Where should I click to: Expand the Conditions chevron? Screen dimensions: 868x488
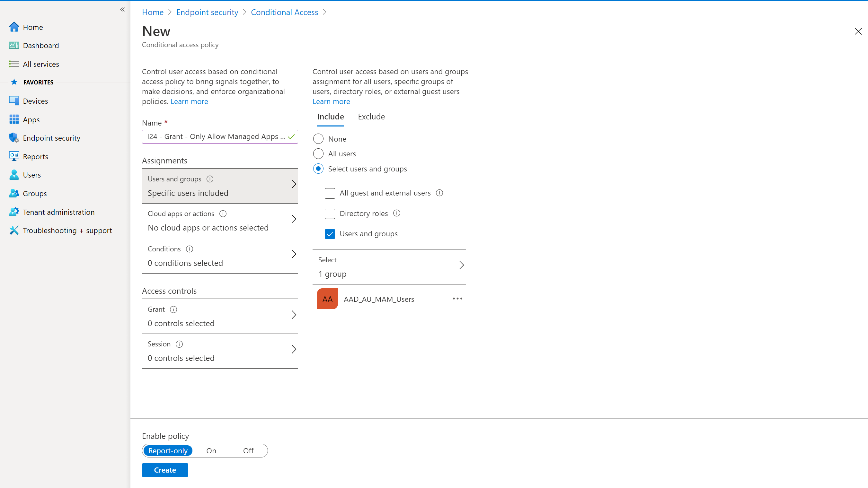click(294, 254)
